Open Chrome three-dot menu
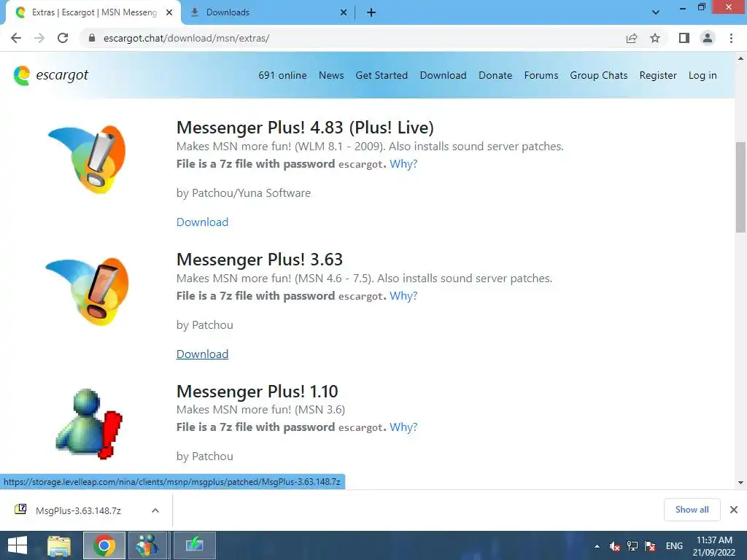This screenshot has width=747, height=560. 731,38
